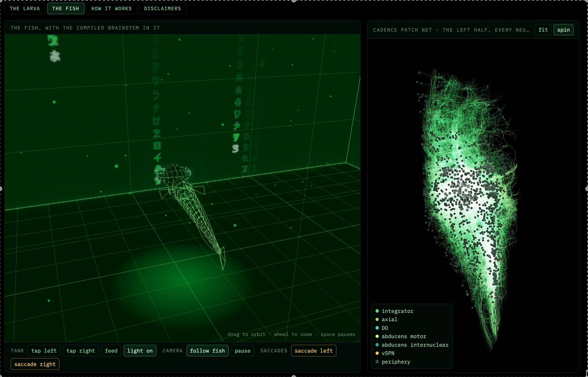Pause the simulation camera

click(243, 351)
